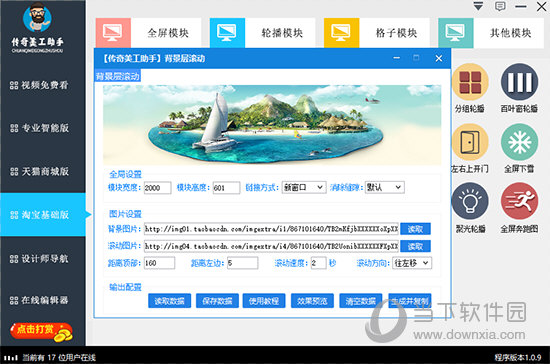Click the 点击打赏 coin reward badge
550x364 pixels.
pyautogui.click(x=41, y=332)
